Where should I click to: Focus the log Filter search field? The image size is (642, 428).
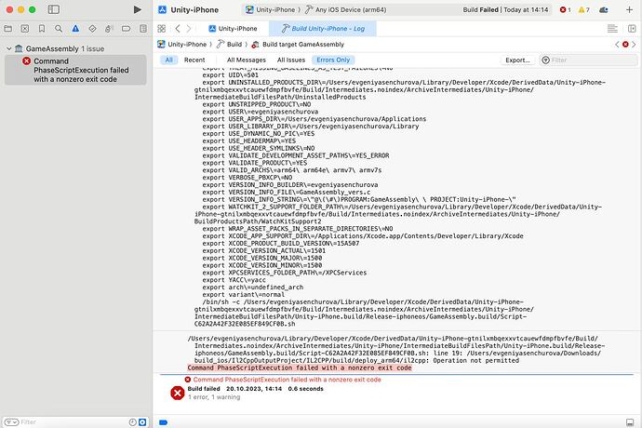[588, 60]
